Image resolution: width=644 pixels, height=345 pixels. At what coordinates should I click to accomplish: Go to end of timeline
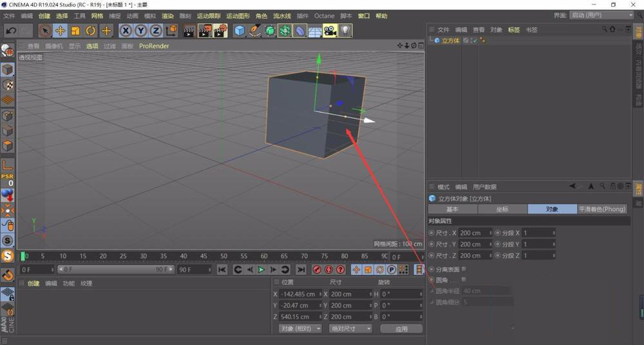301,270
